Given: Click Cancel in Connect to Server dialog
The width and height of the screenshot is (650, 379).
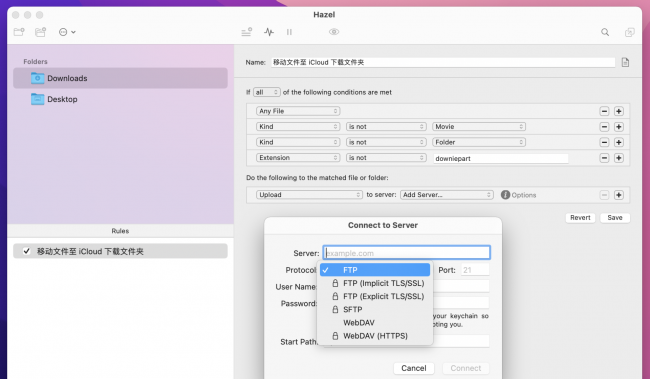Looking at the screenshot, I should 413,368.
